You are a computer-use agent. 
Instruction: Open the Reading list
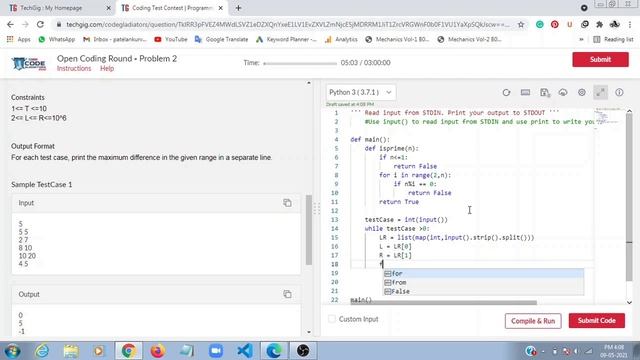pos(613,40)
